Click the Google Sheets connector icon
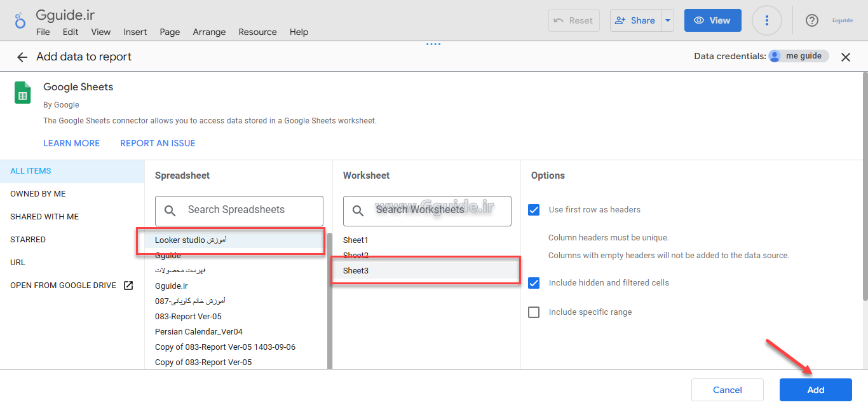 coord(23,93)
